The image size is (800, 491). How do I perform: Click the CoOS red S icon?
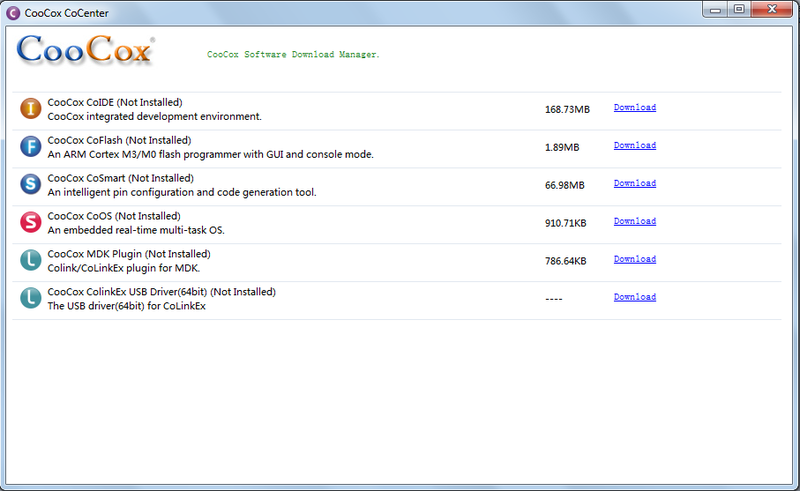pos(31,223)
